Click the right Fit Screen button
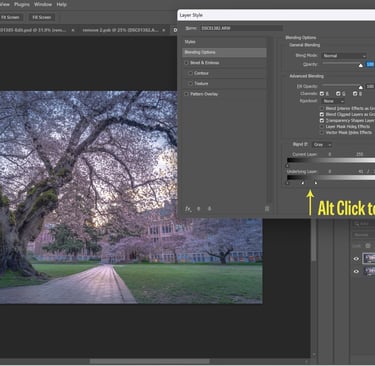Viewport: 375px width, 366px height. 42,17
